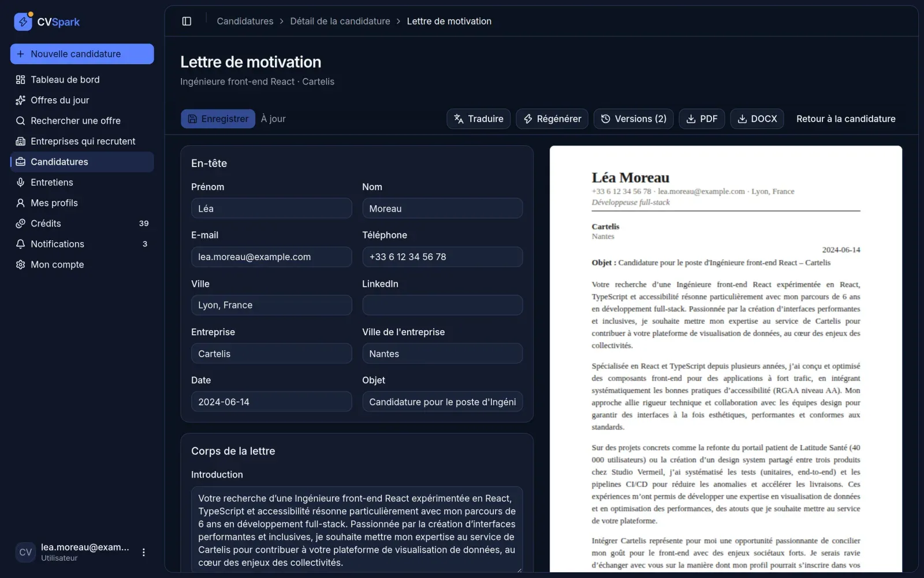The image size is (924, 578).
Task: Click the Objet input field
Action: [442, 402]
